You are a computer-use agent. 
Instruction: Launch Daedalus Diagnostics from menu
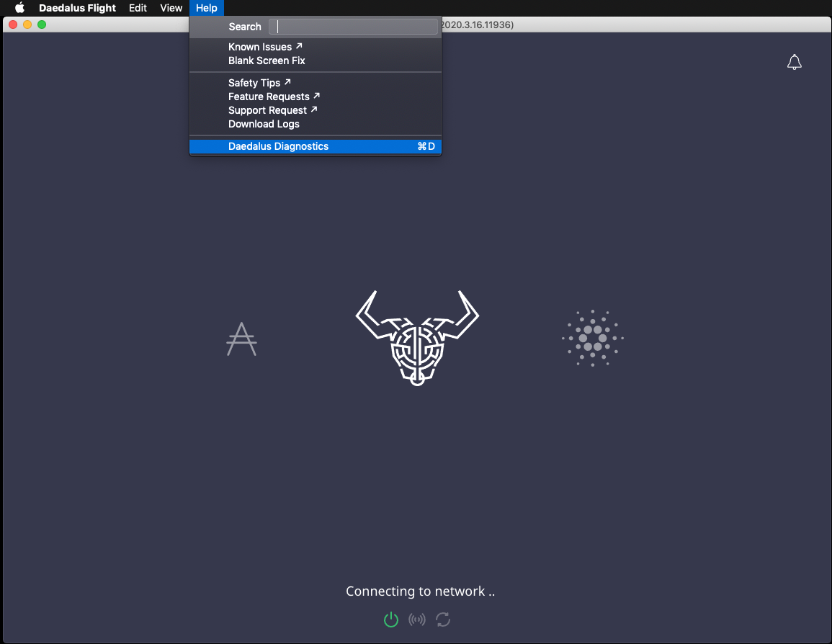click(x=278, y=146)
